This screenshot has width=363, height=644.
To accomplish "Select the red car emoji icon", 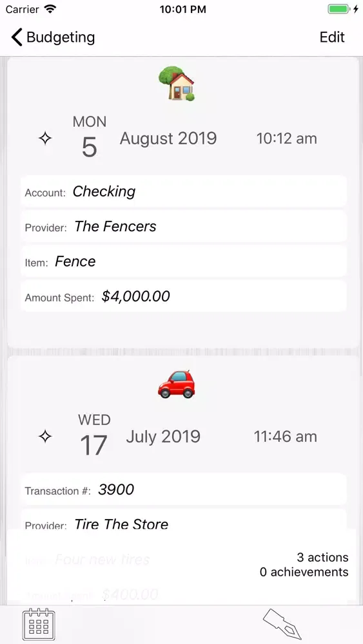I will 177,384.
